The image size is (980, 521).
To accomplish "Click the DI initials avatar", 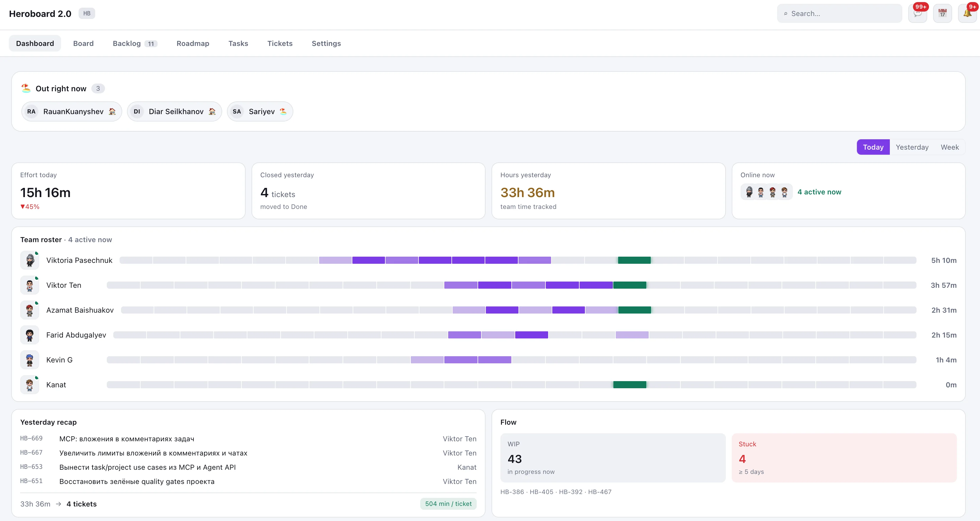I will coord(137,111).
